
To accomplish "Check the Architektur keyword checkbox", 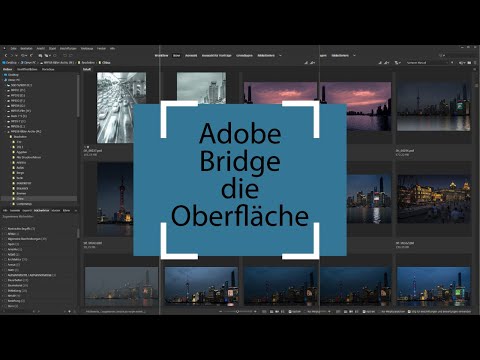I will (5, 259).
